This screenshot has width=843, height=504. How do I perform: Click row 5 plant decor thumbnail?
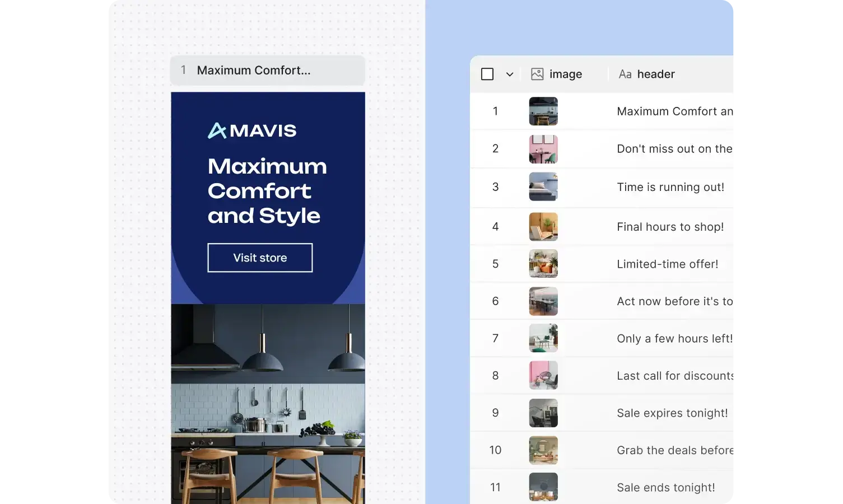point(543,264)
